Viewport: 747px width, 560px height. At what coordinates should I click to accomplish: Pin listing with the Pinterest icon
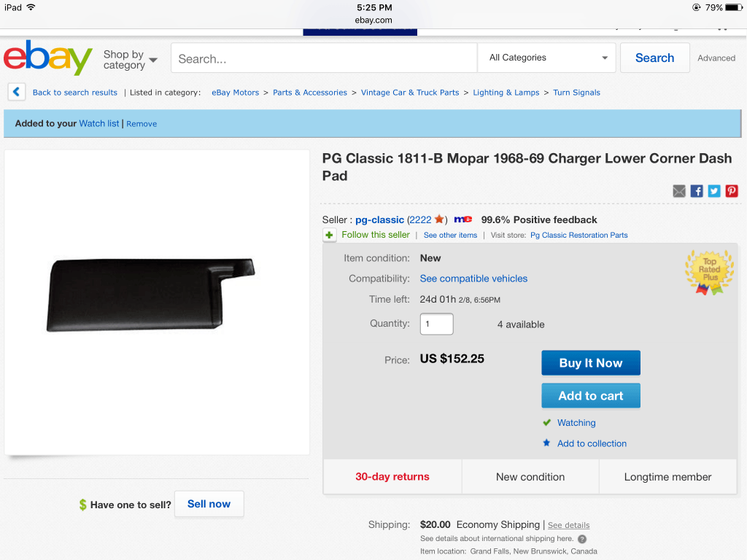click(x=732, y=191)
